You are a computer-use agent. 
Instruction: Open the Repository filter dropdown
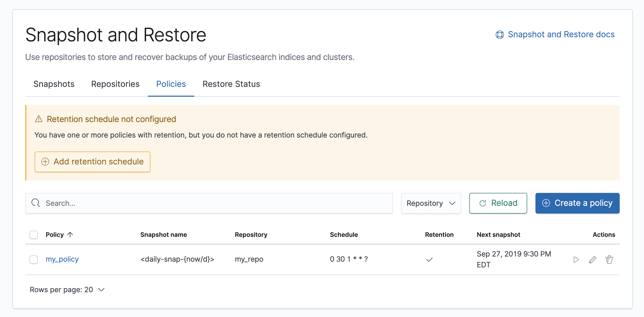click(x=431, y=203)
